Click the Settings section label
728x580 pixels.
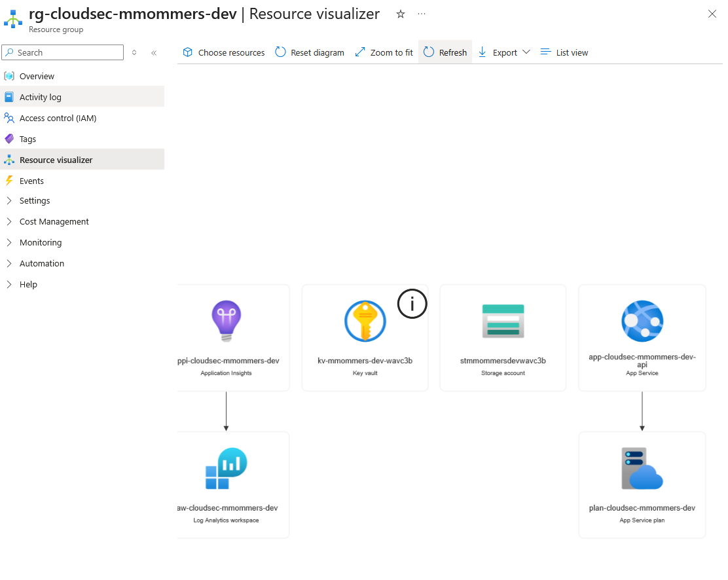35,200
